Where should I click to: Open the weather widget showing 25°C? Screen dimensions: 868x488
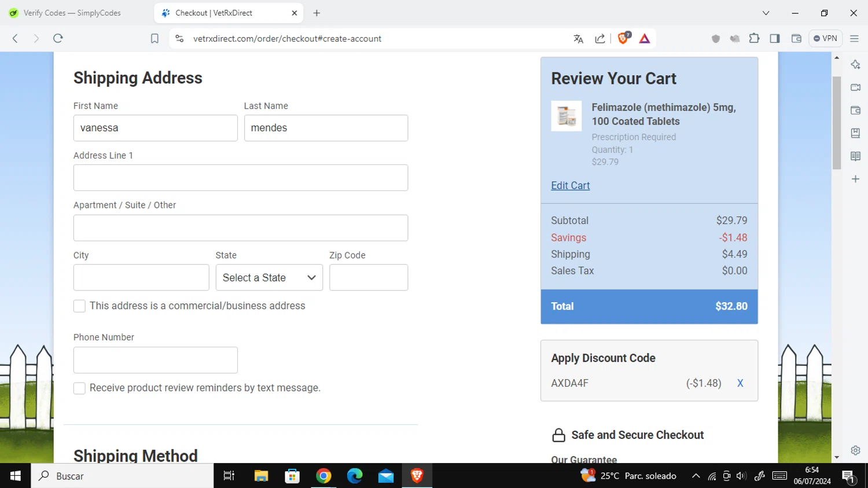[628, 476]
